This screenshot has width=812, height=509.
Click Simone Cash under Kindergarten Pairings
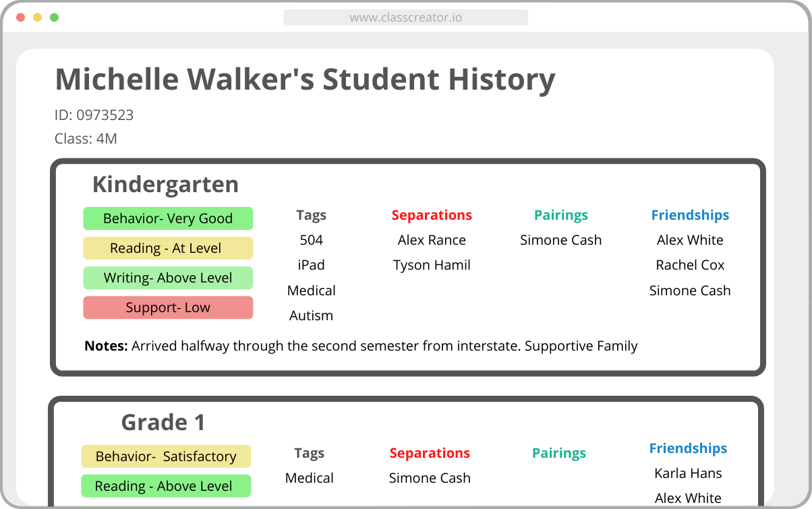point(561,240)
